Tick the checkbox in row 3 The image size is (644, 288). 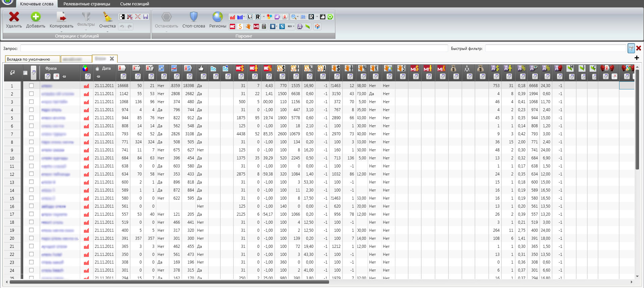coord(31,102)
